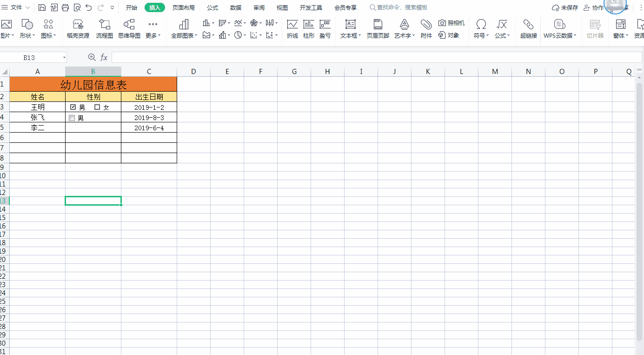
Task: Click the command search box
Action: coord(398,8)
